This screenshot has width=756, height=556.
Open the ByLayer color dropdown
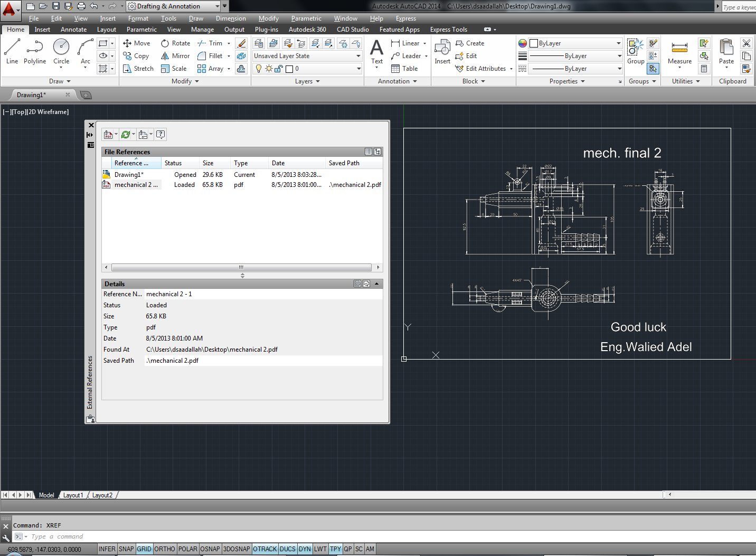tap(575, 43)
